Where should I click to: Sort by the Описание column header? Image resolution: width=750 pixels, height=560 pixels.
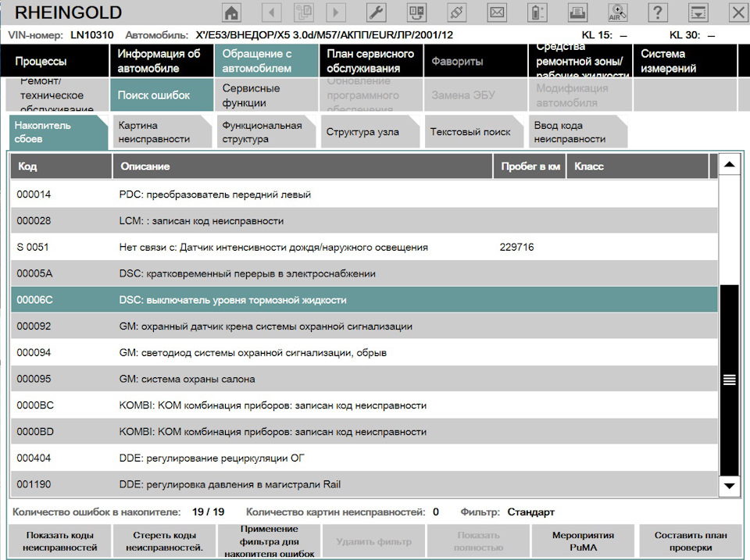coord(302,166)
